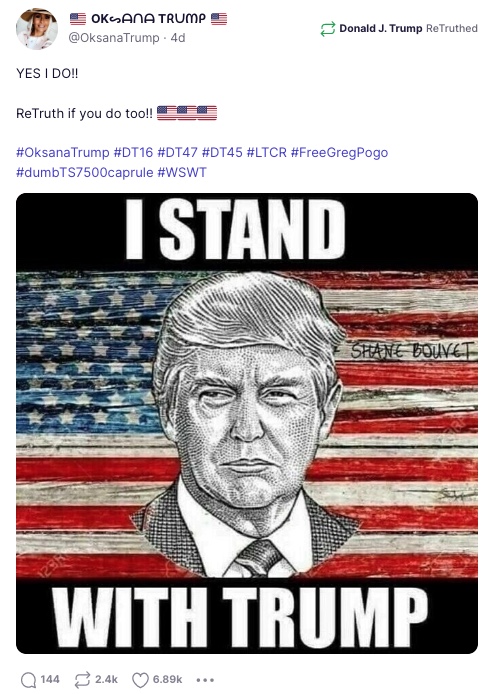Open the three-dot more options menu
Viewport: 499px width, 694px height.
click(205, 680)
